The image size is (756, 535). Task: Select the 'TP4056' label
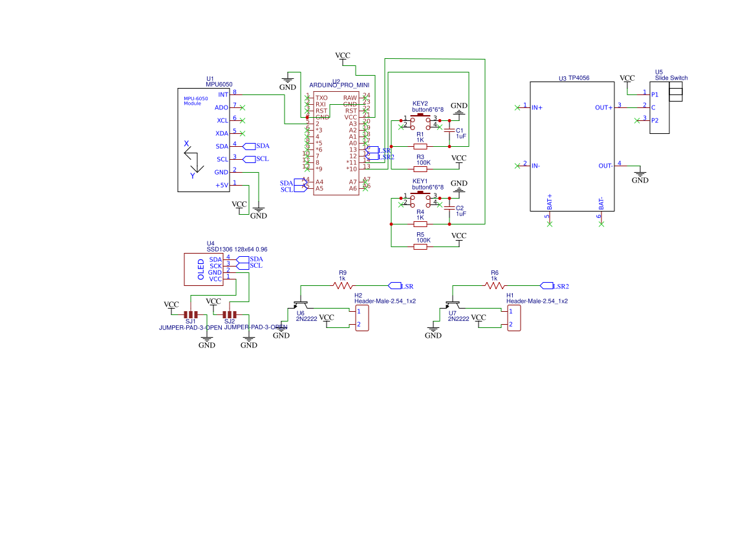pos(579,78)
